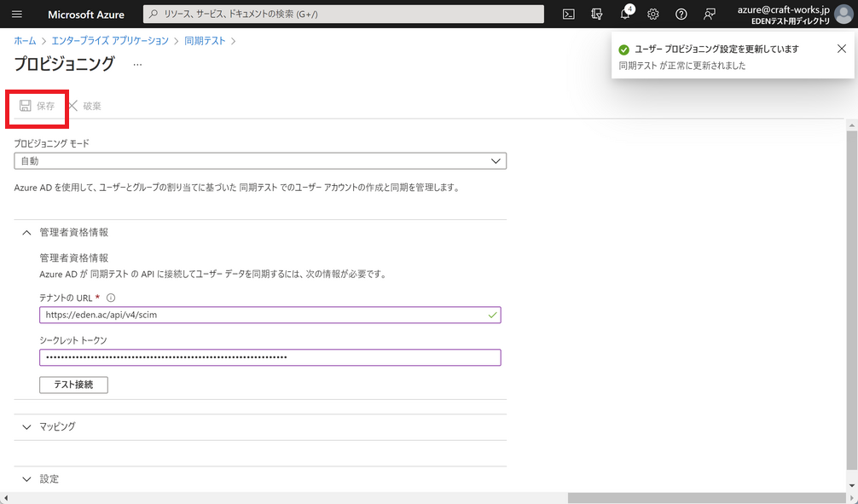Image resolution: width=858 pixels, height=504 pixels.
Task: Click the horizontal scrollbar right arrow
Action: (852, 498)
